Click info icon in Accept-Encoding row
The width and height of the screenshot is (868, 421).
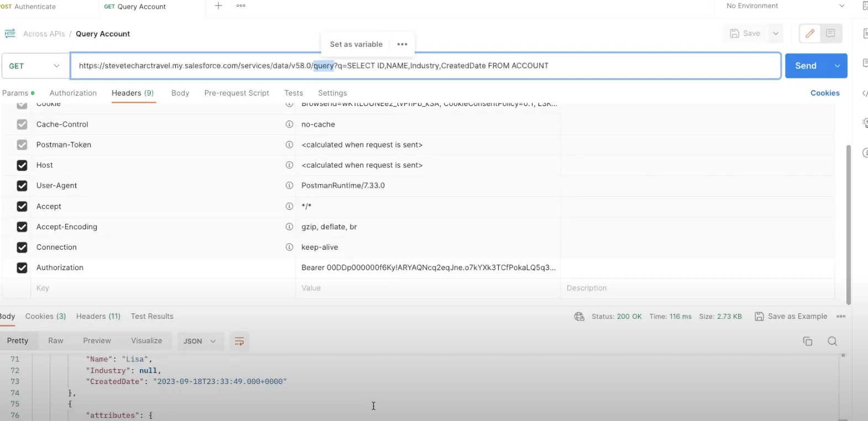tap(289, 227)
